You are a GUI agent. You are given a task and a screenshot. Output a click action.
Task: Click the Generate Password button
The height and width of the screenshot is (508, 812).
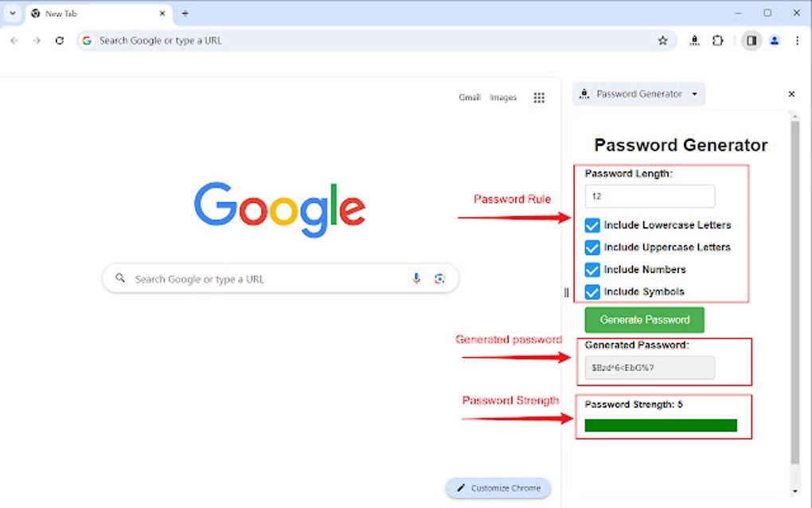644,319
